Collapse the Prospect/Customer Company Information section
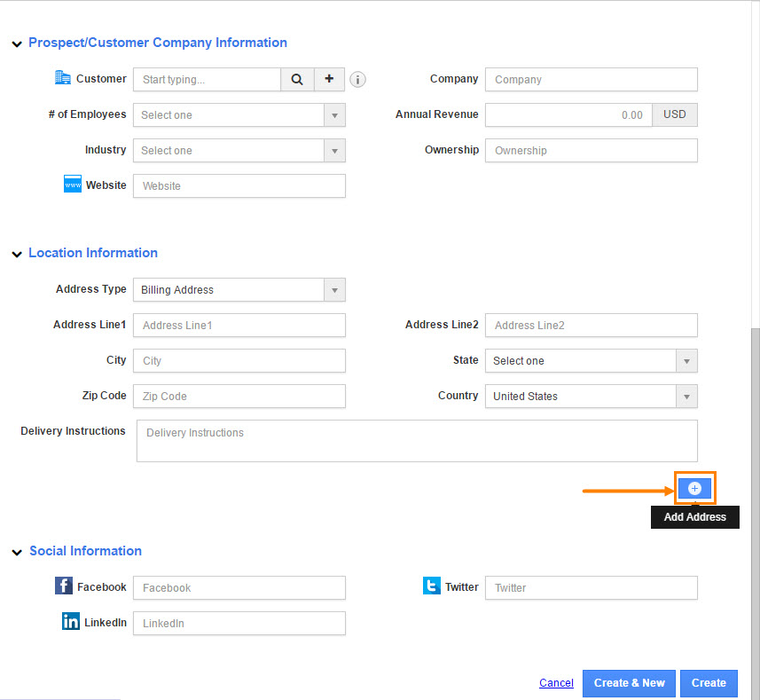Screen dimensions: 760x700 tap(17, 43)
